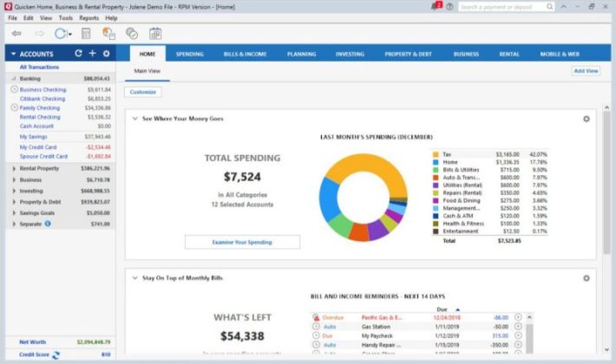Click the calculator icon in the toolbar
616x364 pixels.
[86, 34]
